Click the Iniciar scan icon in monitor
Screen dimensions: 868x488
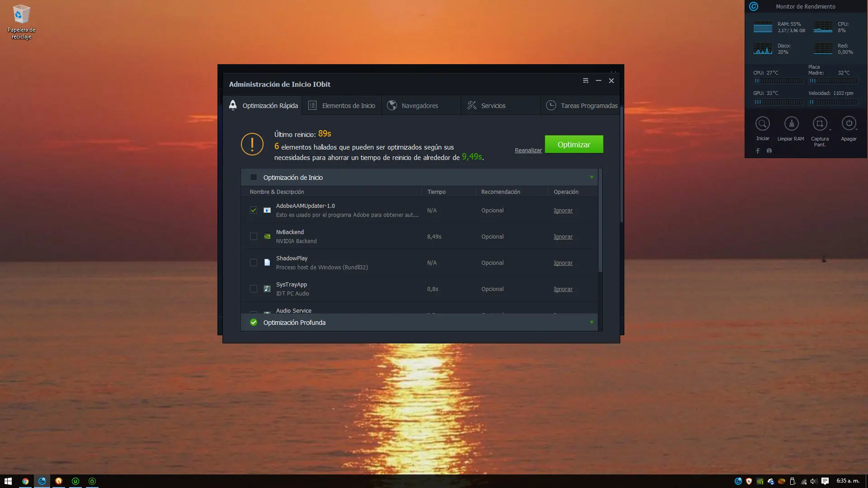pyautogui.click(x=762, y=124)
